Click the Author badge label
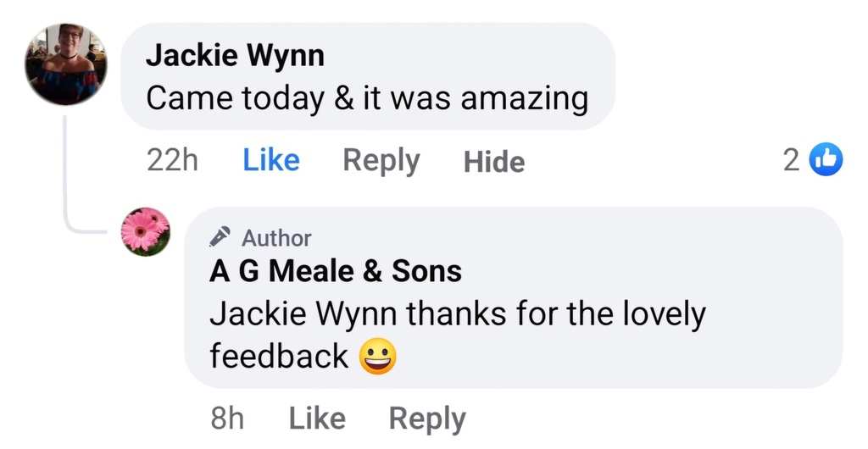 276,238
